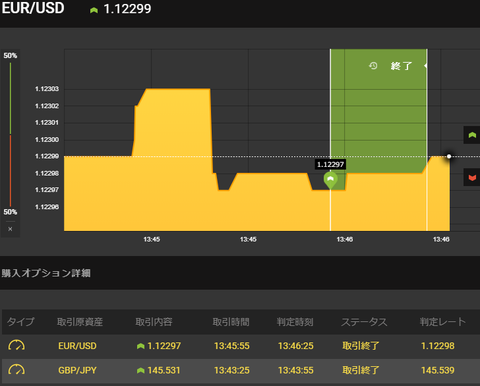The width and height of the screenshot is (480, 386).
Task: Click the green up arrow beside header rate
Action: tap(94, 10)
